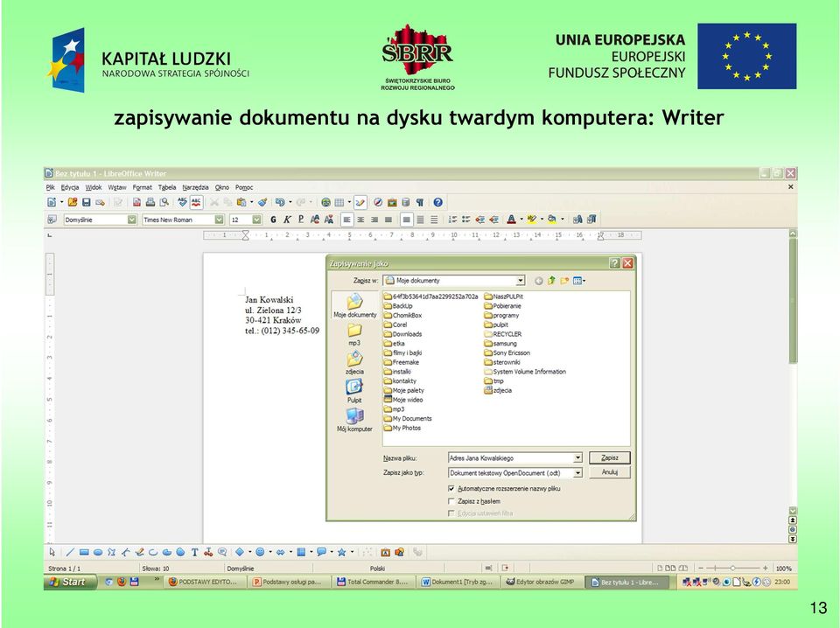Click the Navigator compass icon
The image size is (840, 628).
378,202
